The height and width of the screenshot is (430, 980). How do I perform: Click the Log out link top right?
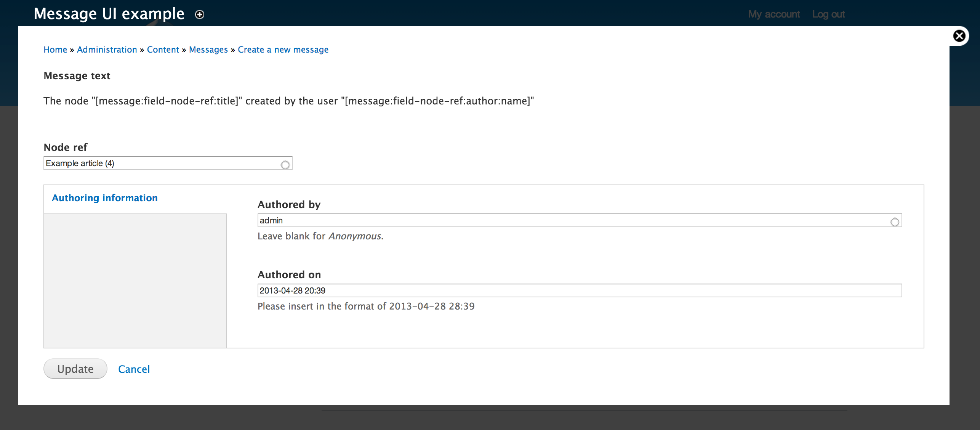[828, 14]
